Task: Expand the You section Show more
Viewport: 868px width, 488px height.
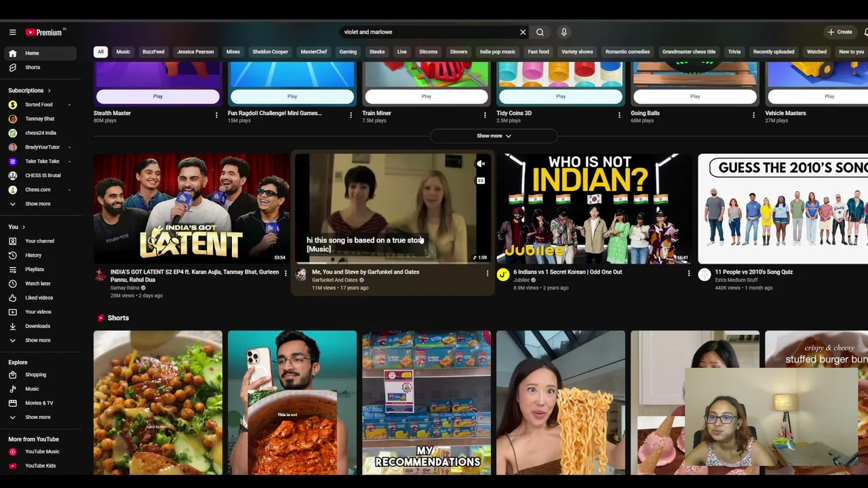Action: 41,340
